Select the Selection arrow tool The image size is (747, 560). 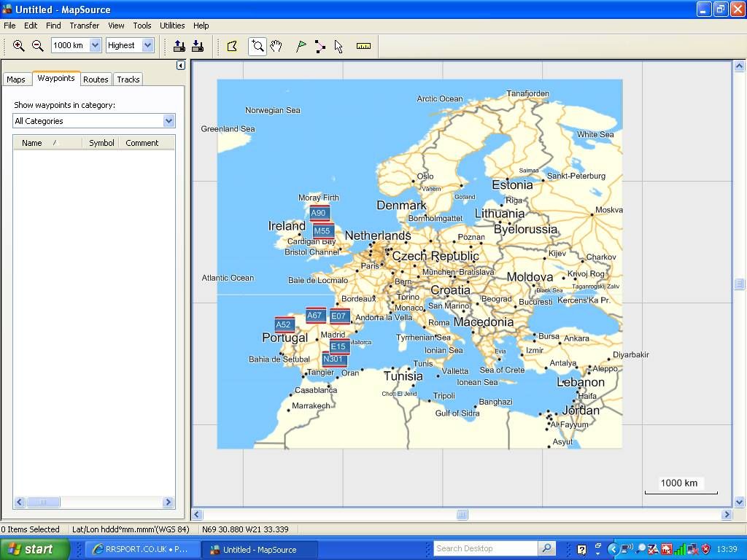coord(338,46)
